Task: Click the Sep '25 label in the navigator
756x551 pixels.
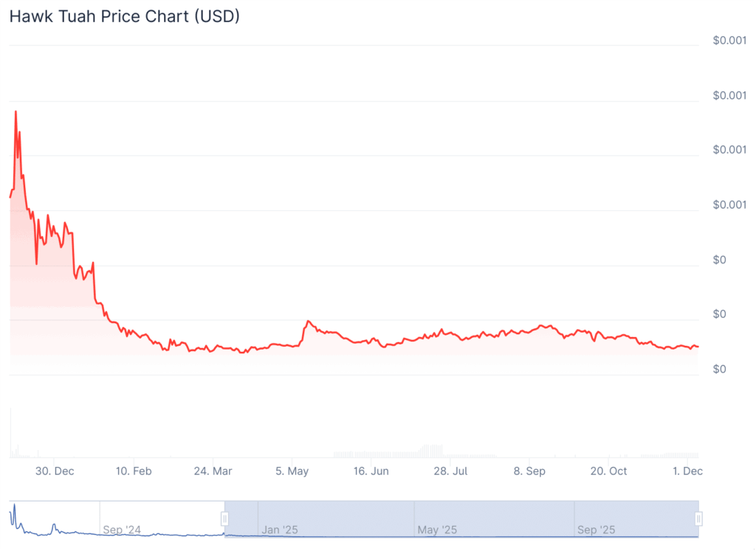Action: [597, 530]
